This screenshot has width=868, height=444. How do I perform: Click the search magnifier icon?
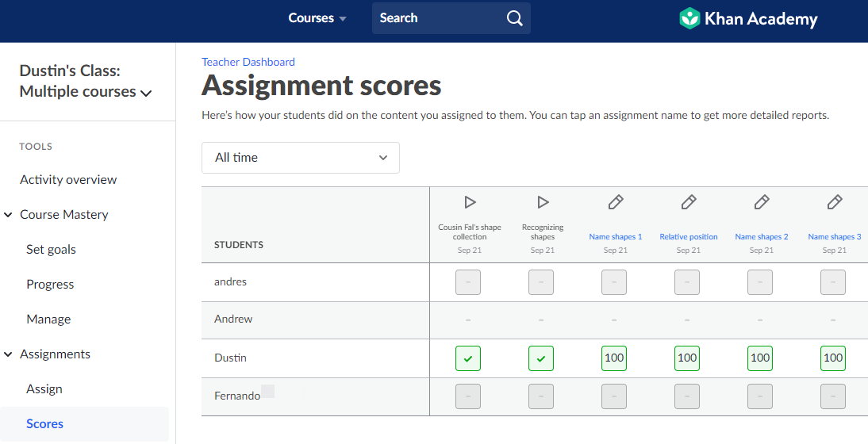(x=514, y=18)
